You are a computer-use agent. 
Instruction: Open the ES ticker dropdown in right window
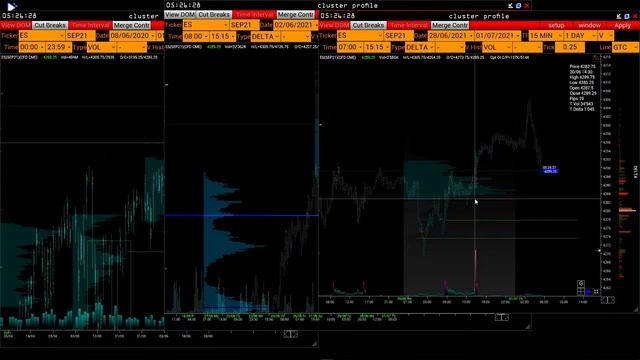coord(360,36)
